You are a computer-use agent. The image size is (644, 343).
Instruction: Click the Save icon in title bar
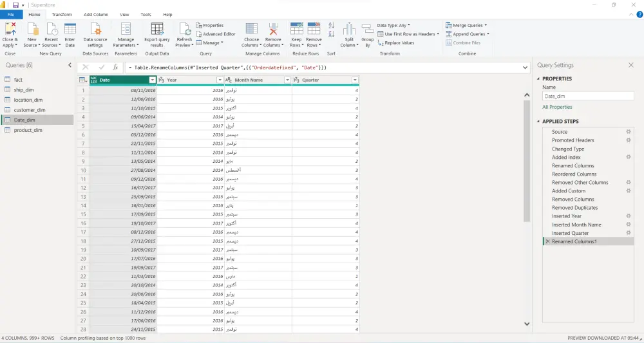(15, 5)
